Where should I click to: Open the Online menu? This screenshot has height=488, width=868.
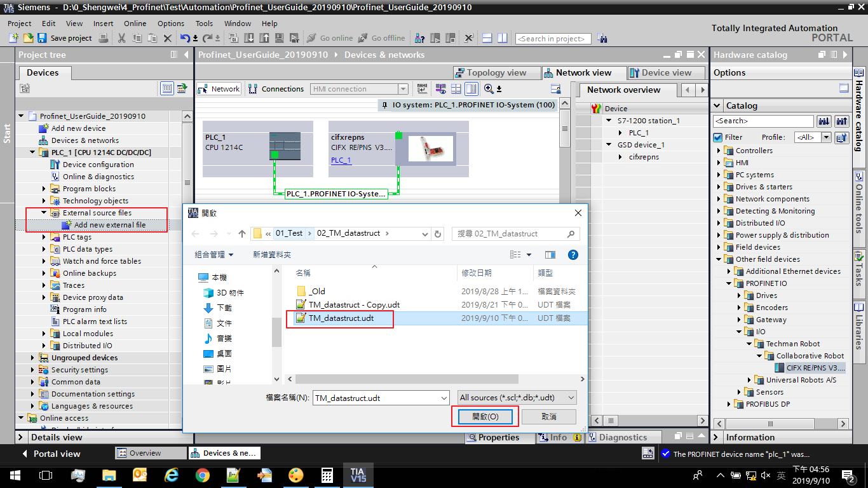pos(135,24)
